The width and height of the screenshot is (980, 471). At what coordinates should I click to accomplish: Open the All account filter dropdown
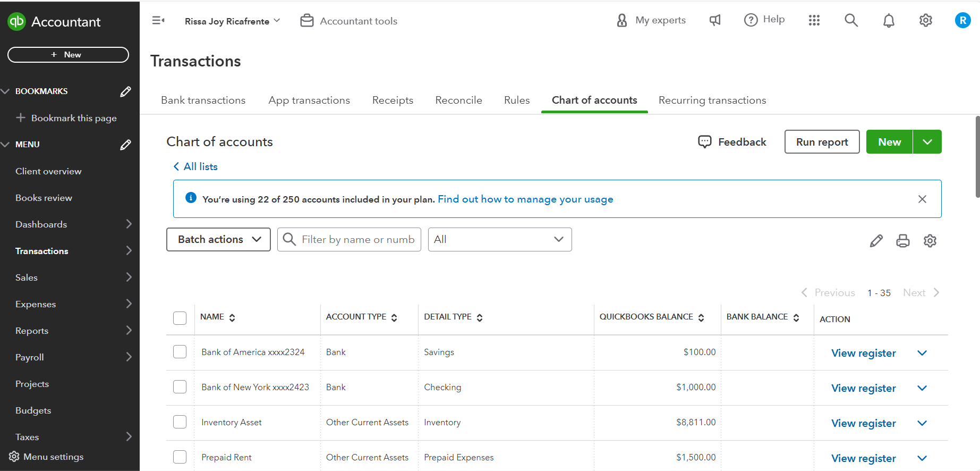tap(500, 240)
